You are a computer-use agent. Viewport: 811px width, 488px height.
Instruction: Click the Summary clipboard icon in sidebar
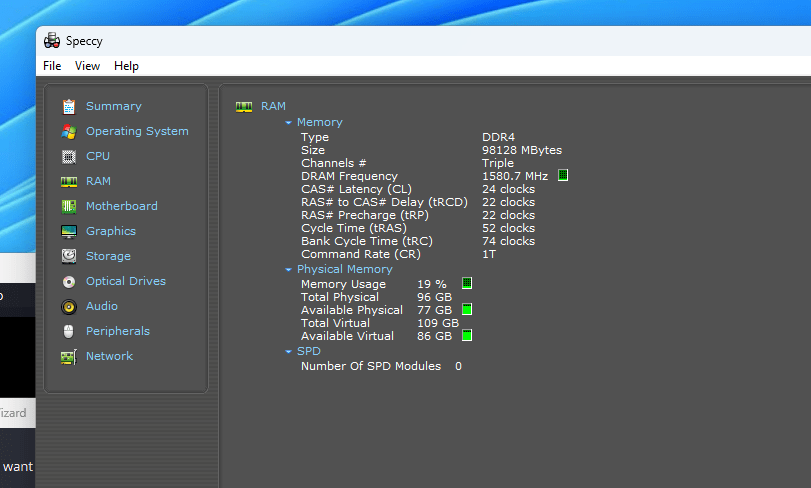click(x=69, y=106)
